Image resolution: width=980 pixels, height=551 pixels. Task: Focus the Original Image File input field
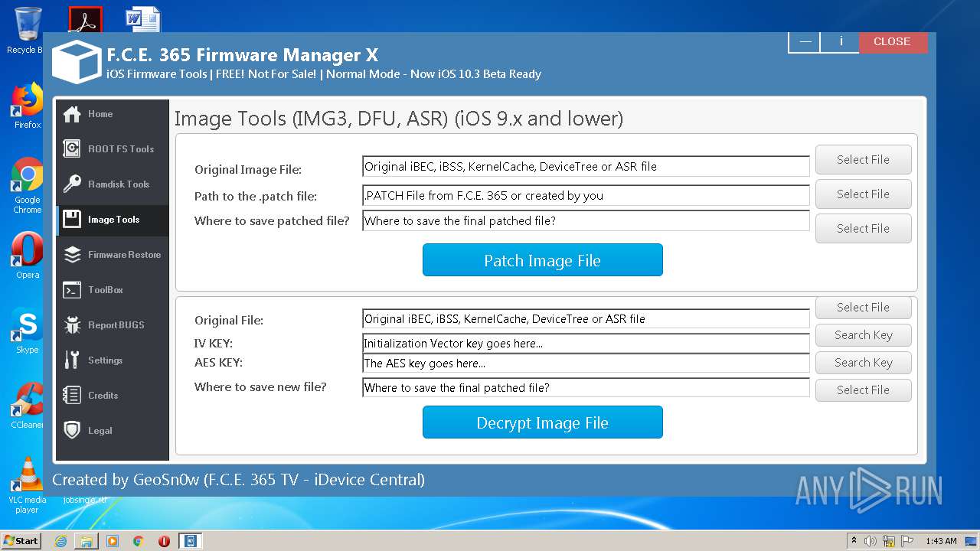click(586, 166)
